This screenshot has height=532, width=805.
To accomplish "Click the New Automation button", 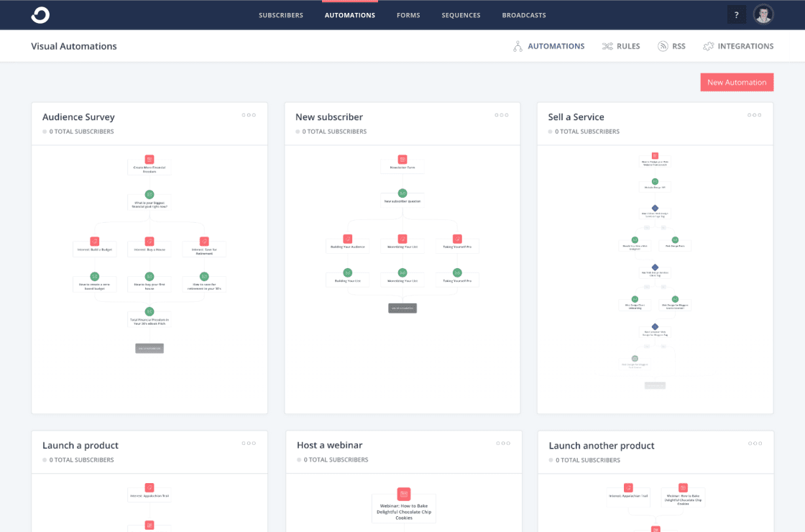I will [737, 82].
